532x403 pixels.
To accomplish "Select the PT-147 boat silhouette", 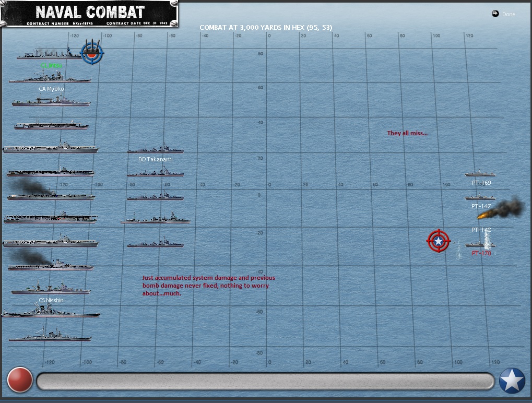I will 480,197.
